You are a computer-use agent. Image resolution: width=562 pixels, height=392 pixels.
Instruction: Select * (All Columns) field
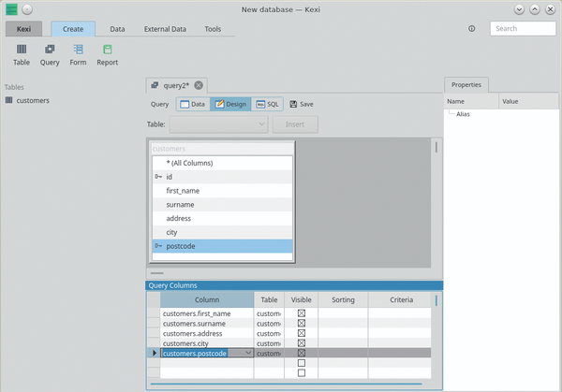tap(222, 163)
